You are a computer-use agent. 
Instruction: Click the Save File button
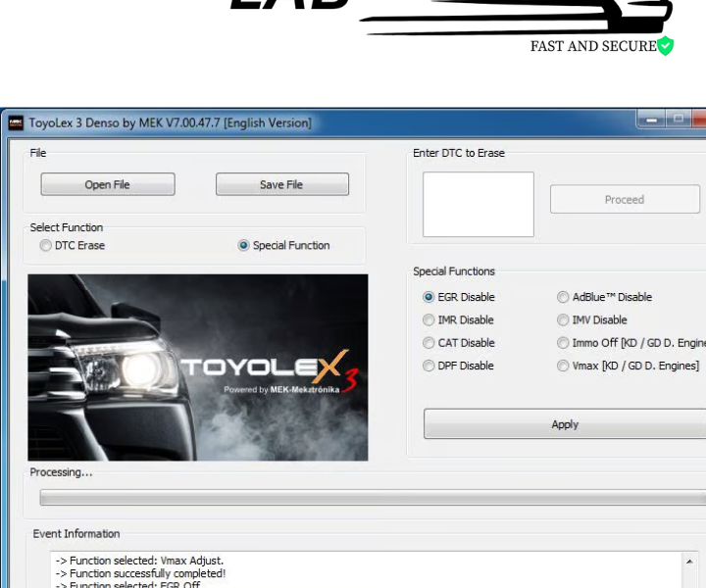[x=281, y=184]
